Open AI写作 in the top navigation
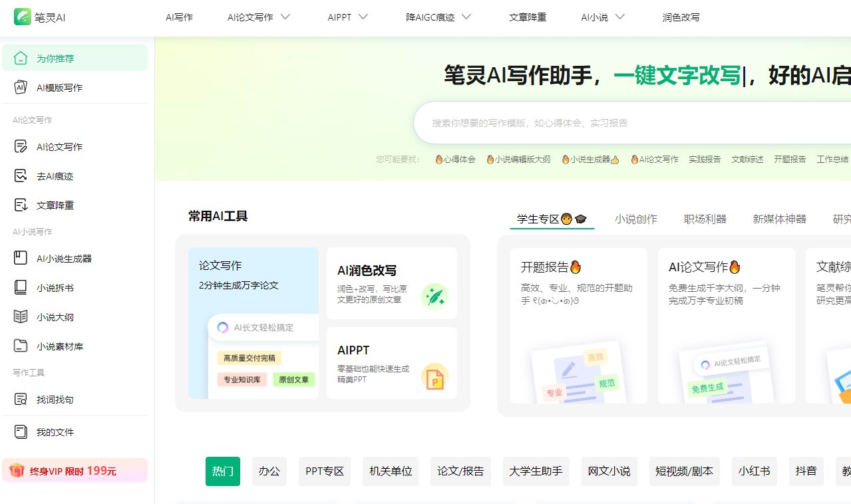The width and height of the screenshot is (851, 504). (x=179, y=17)
